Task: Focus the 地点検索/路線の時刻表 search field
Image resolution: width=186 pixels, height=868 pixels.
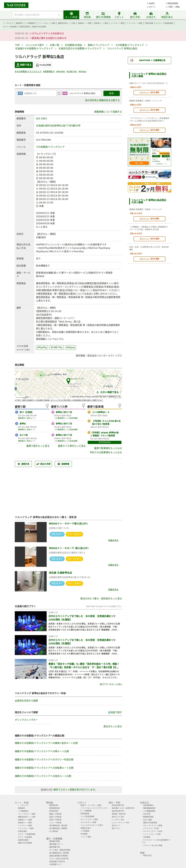Action: click(x=34, y=15)
